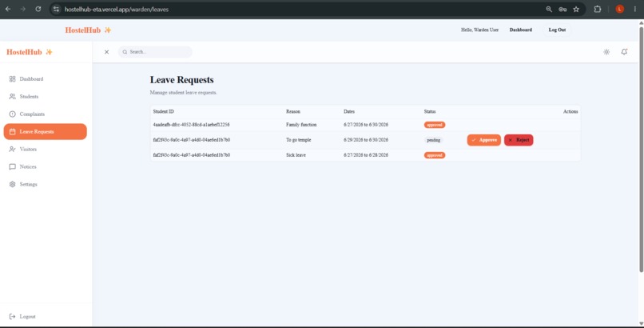Click student ID in Sick leave row
The height and width of the screenshot is (328, 644).
[x=192, y=155]
